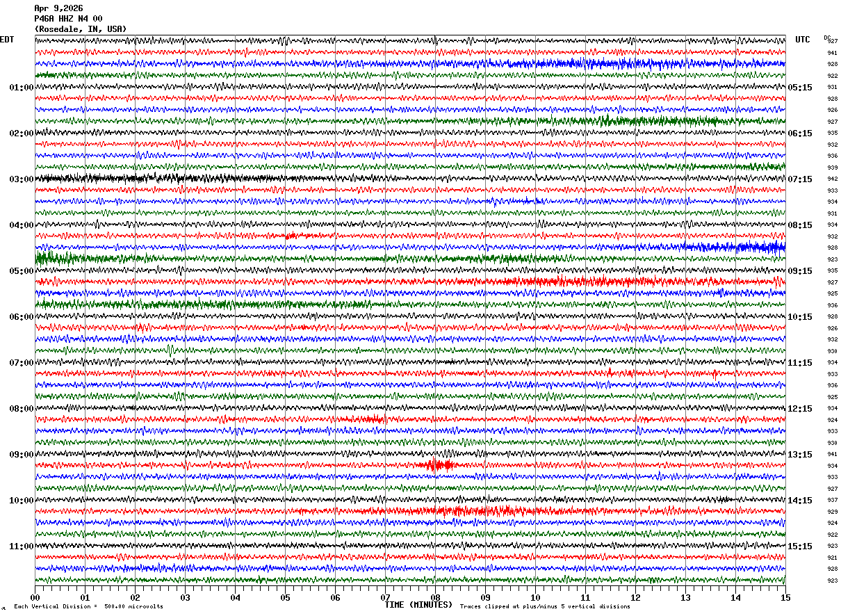Click the 07:00 EDT hour label
This screenshot has height=616, width=841.
22,363
